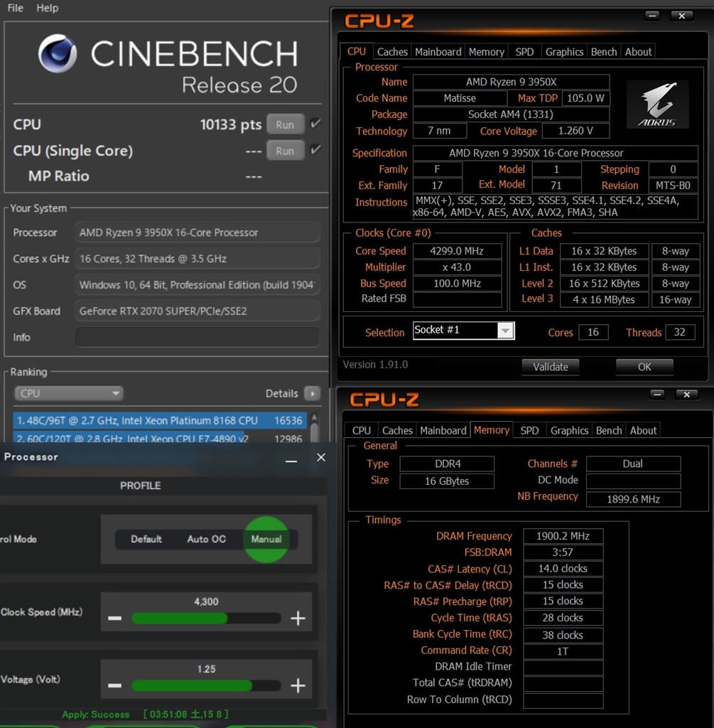Select Default control mode
714x728 pixels.
click(x=147, y=539)
